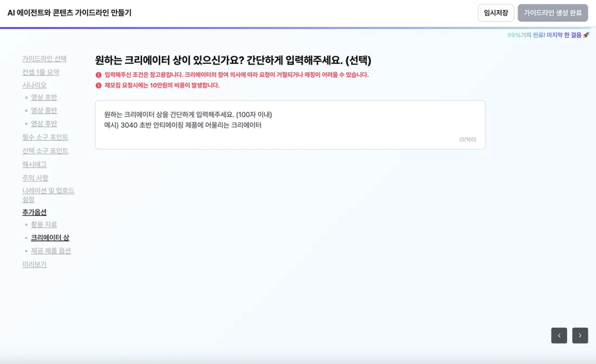Select the 추가옵션 section
596x364 pixels.
pyautogui.click(x=34, y=212)
